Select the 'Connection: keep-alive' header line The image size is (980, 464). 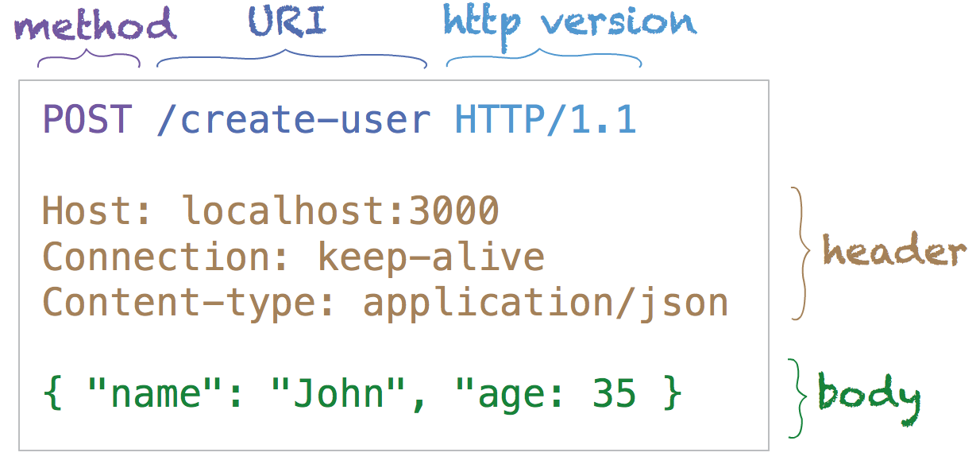click(x=294, y=257)
